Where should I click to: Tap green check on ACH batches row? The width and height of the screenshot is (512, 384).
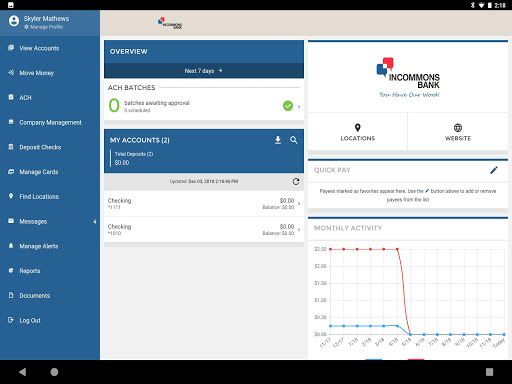pos(288,106)
